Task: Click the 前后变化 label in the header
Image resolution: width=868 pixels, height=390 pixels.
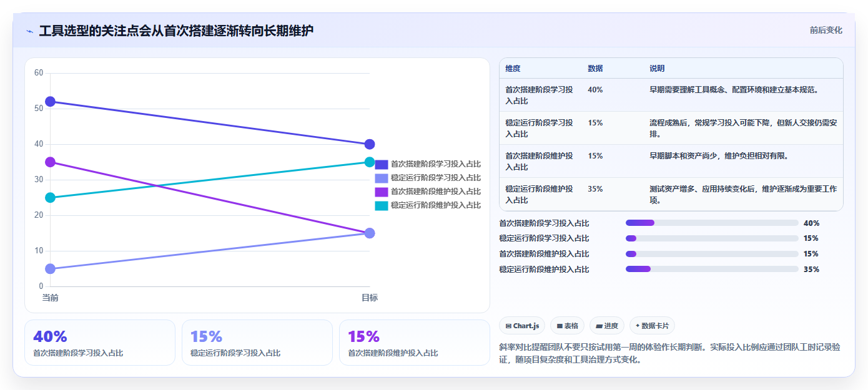Action: pos(826,30)
